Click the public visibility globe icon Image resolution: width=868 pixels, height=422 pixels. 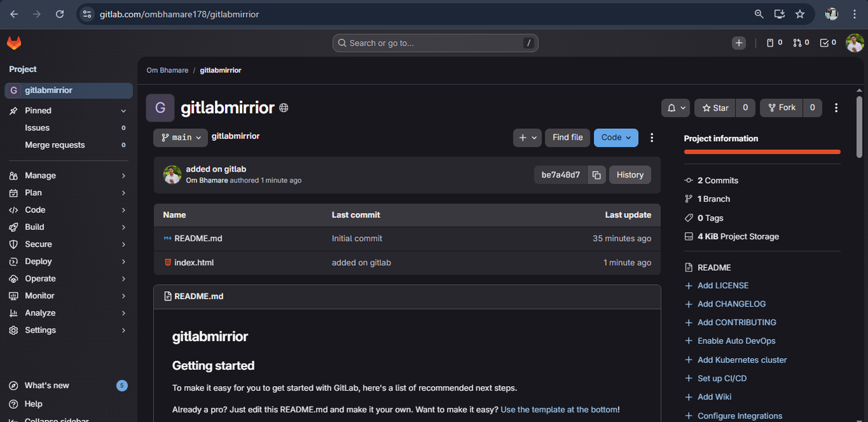pyautogui.click(x=283, y=108)
